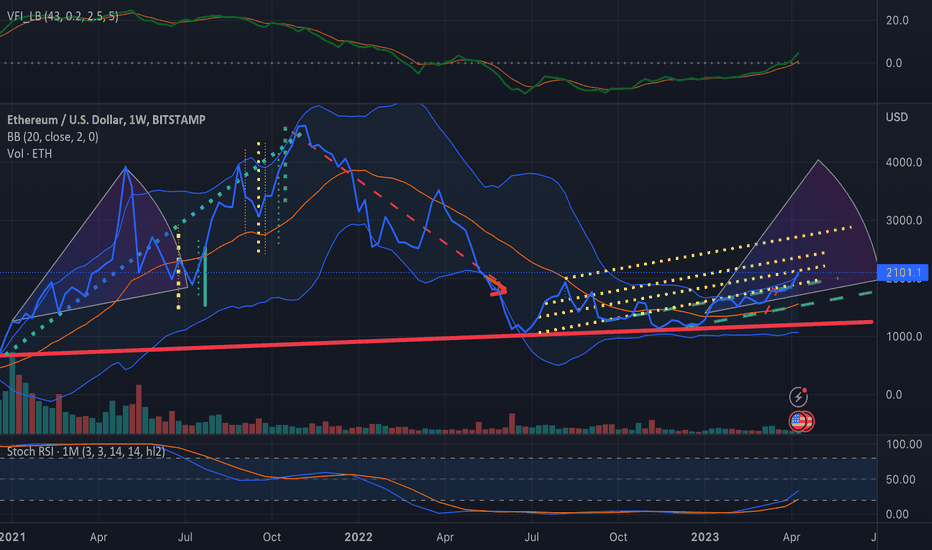
Task: Click the 1000.0 price axis label
Action: [903, 337]
